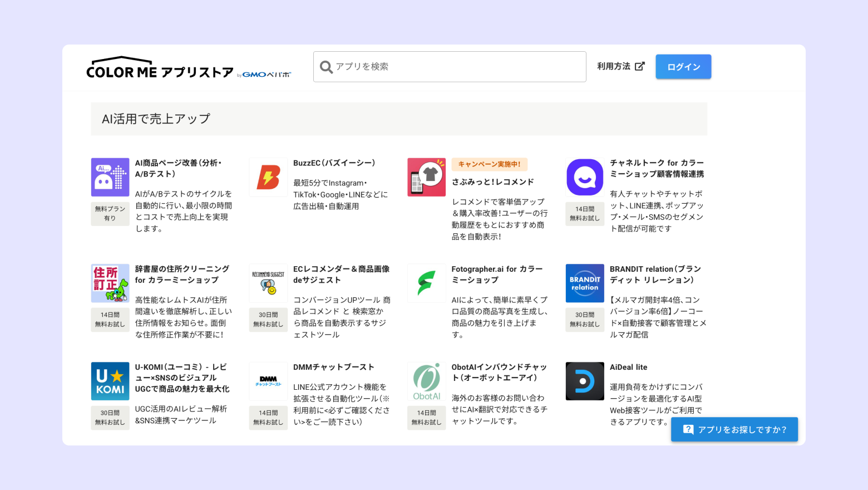Open the U-KOMI app icon
The image size is (868, 490).
(x=110, y=381)
